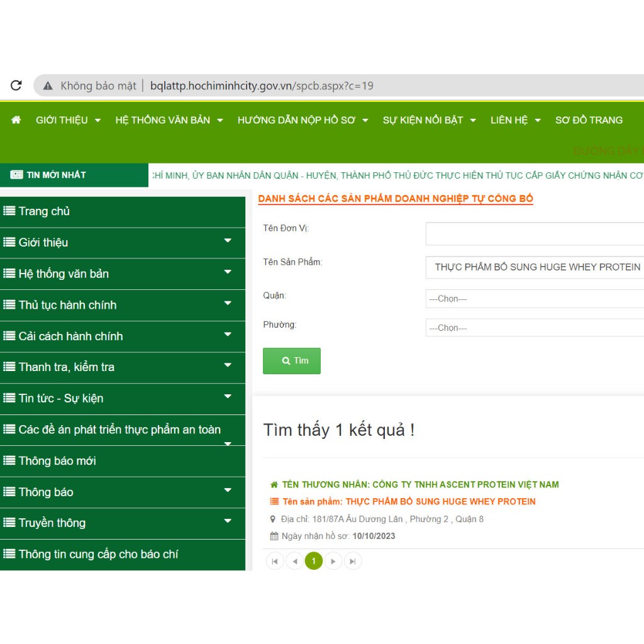
Task: Expand the 'Thủ tục hành chính' sidebar item
Action: click(x=123, y=305)
